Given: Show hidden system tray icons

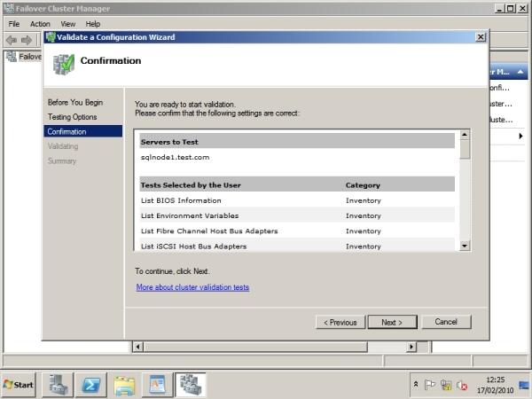Looking at the screenshot, I should (x=416, y=385).
